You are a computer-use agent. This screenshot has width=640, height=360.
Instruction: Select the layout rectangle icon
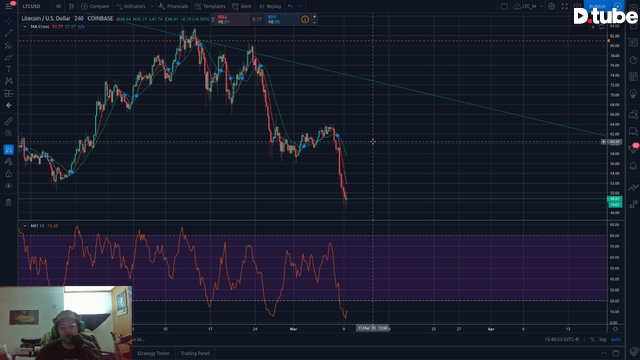click(504, 6)
